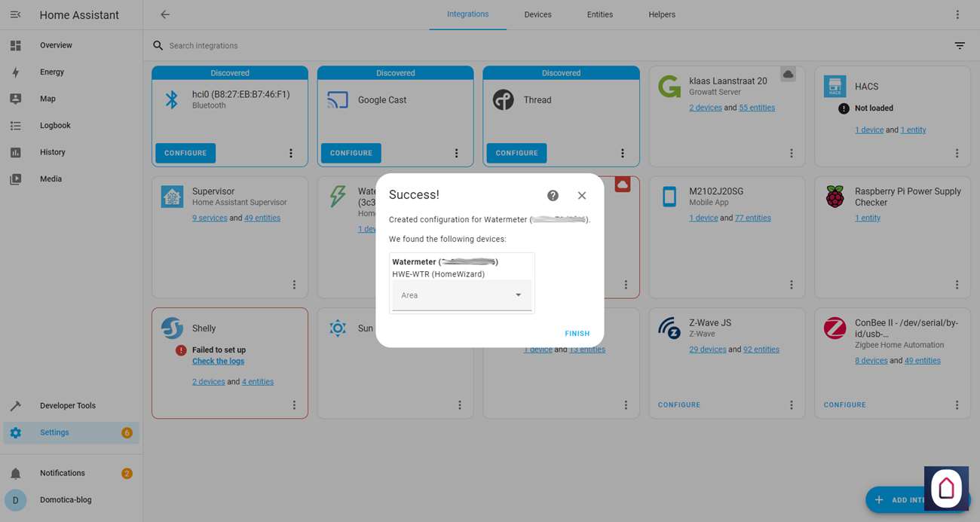Open Raspberry Pi 1 entity link
980x522 pixels.
(x=868, y=218)
